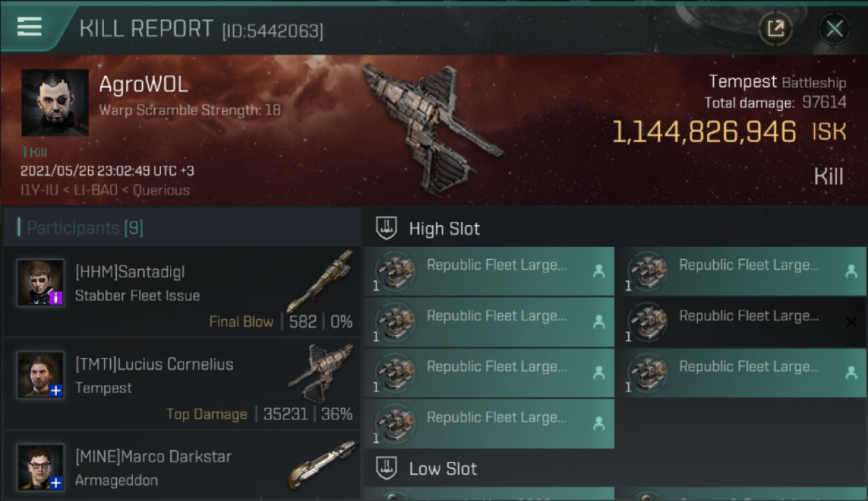Viewport: 868px width, 501px height.
Task: Select Lucius Cornelius's portrait
Action: pos(41,375)
